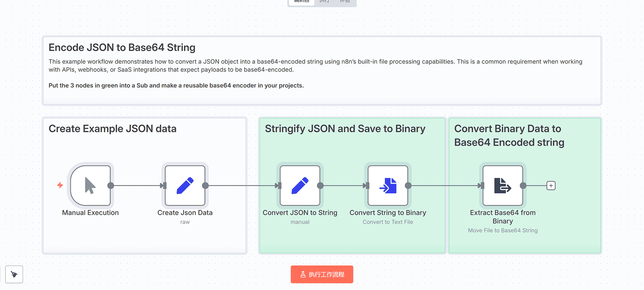Click the output dot of Manual Execution
The height and width of the screenshot is (290, 644).
pos(111,186)
